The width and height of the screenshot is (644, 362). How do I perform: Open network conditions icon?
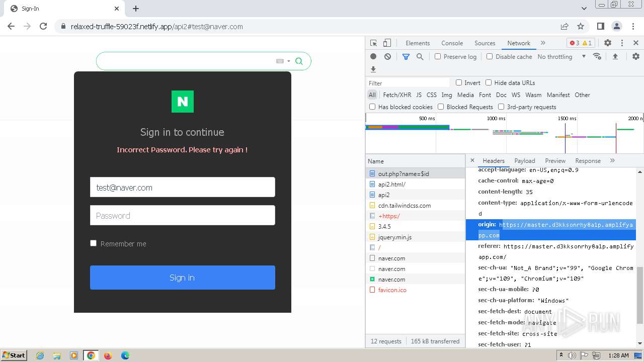pos(597,56)
